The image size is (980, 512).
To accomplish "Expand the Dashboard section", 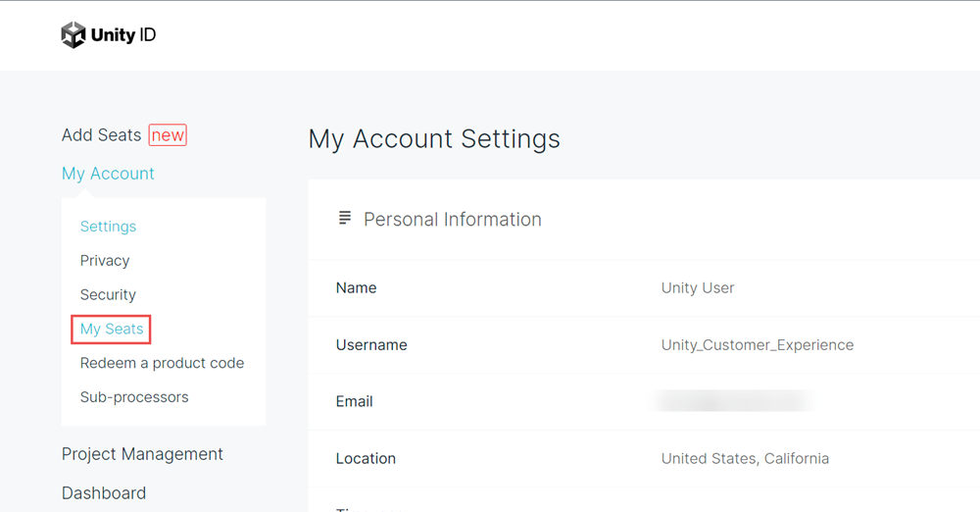I will (x=104, y=493).
